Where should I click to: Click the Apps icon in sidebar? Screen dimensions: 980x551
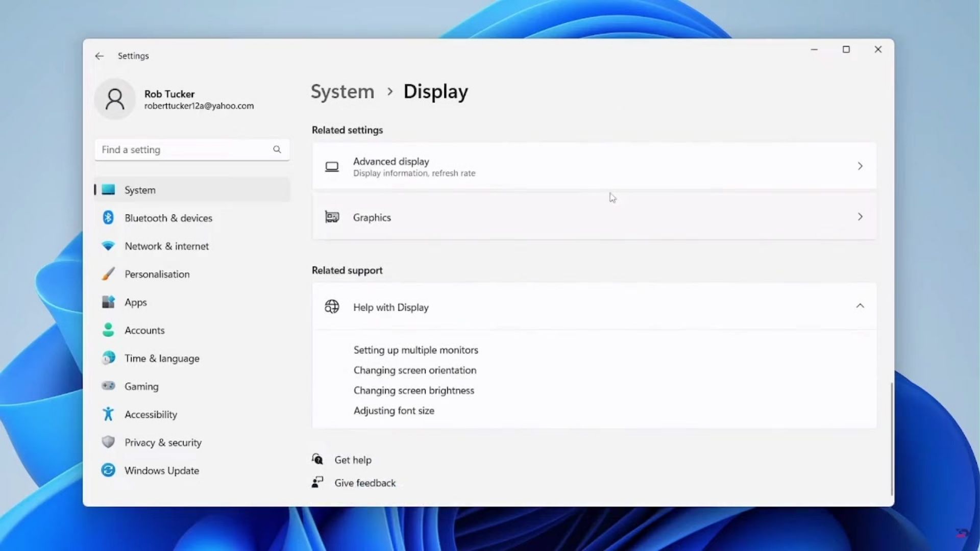coord(108,302)
